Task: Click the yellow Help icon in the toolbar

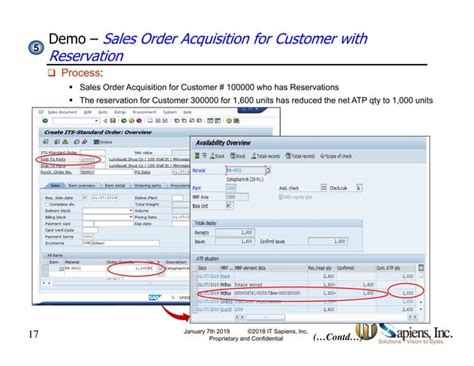Action: [229, 121]
